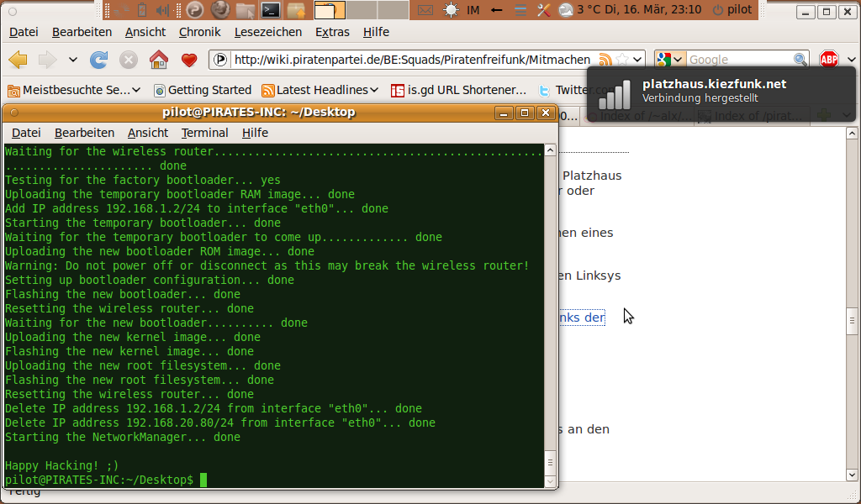Screen dimensions: 861x504
Task: Click the mail envelope panel icon
Action: click(x=426, y=10)
